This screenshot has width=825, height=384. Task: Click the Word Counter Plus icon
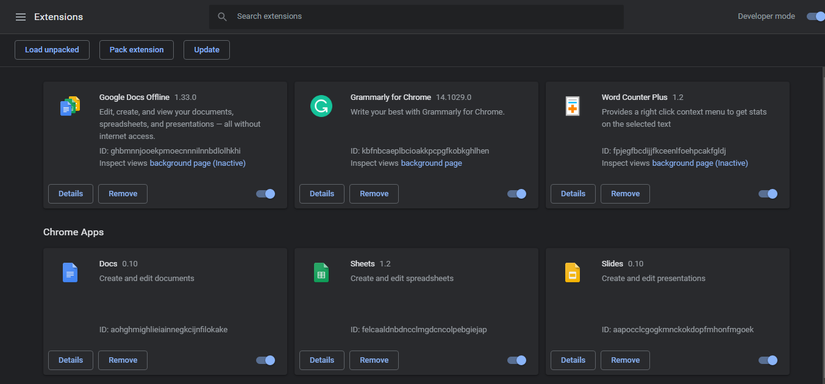tap(572, 106)
